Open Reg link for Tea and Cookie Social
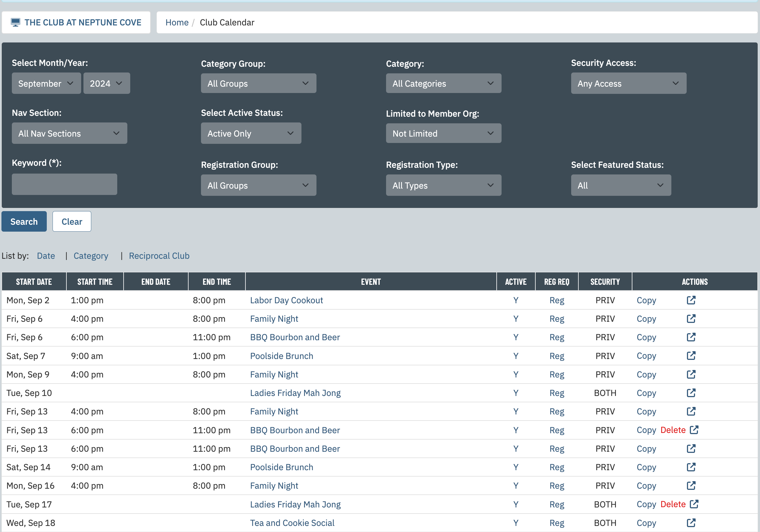 click(x=557, y=522)
